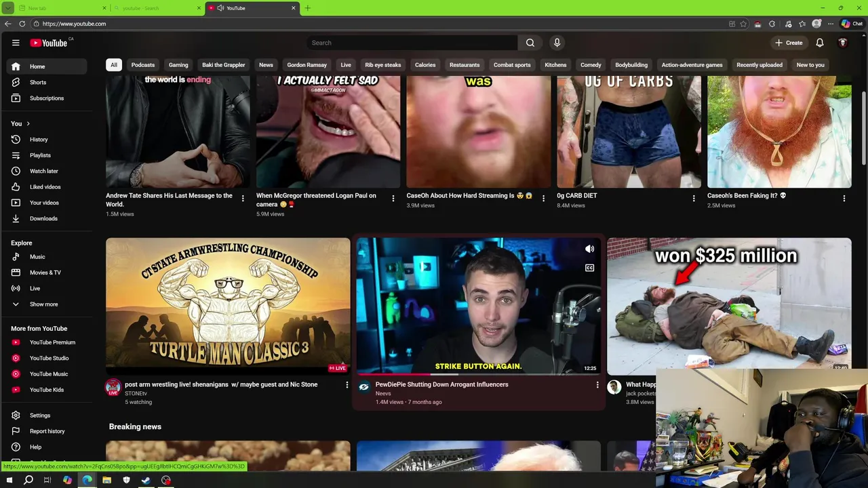Open History in the sidebar
This screenshot has height=488, width=868.
point(47,140)
